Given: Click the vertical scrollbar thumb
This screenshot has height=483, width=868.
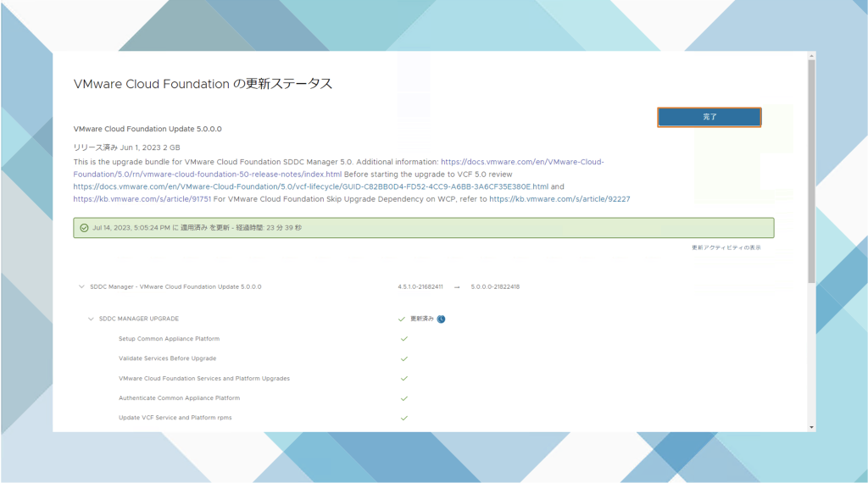Looking at the screenshot, I should (x=811, y=171).
